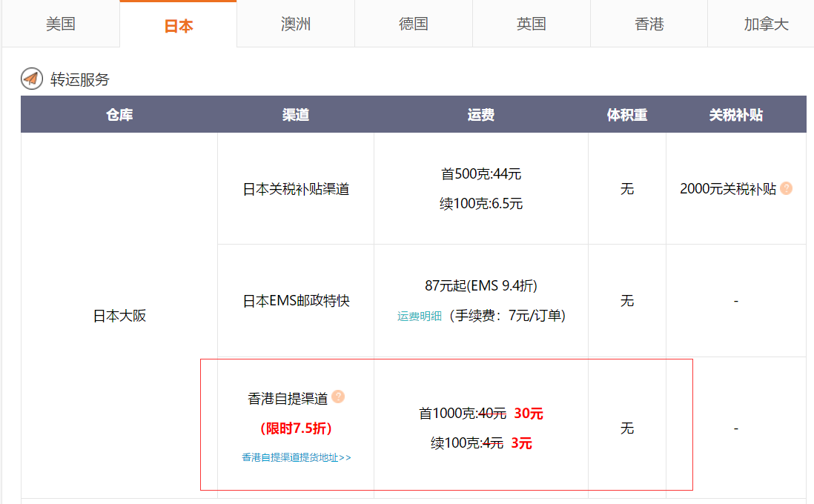Go to the 加拿大 tab

(x=766, y=24)
